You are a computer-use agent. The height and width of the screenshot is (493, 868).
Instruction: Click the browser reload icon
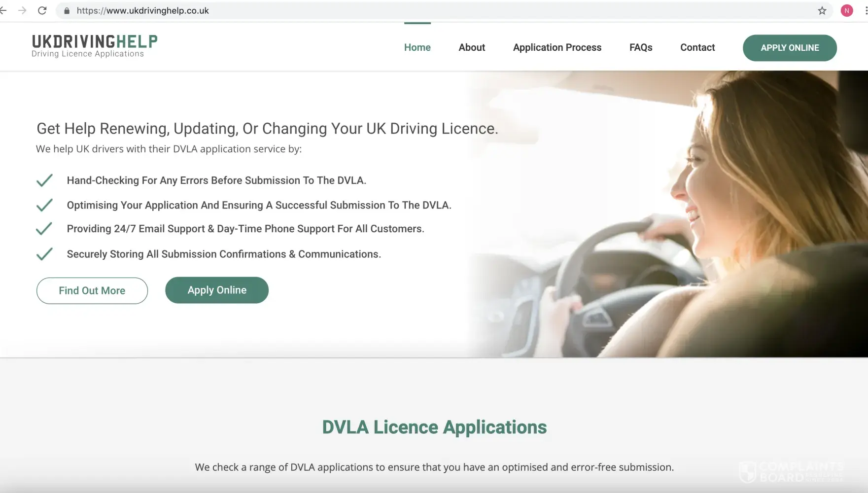click(42, 10)
